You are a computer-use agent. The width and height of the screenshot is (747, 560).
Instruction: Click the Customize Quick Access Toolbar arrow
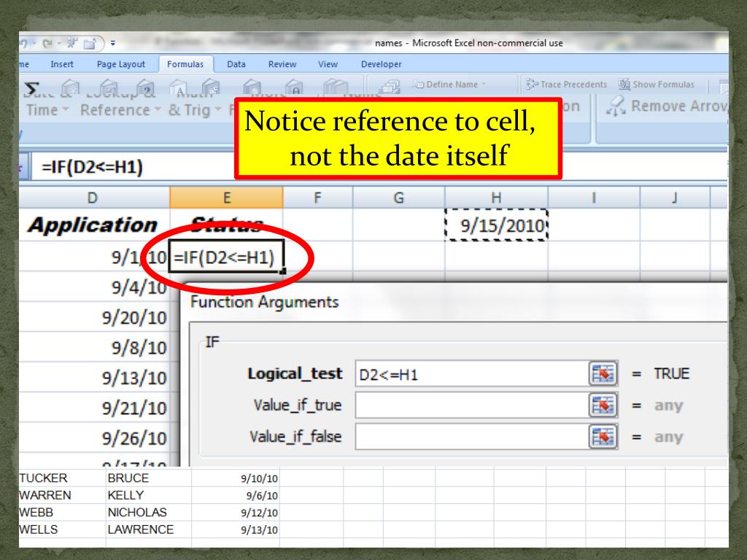click(x=113, y=44)
